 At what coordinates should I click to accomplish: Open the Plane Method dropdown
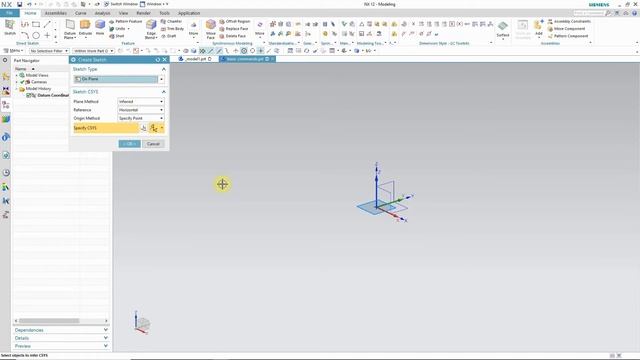click(141, 102)
